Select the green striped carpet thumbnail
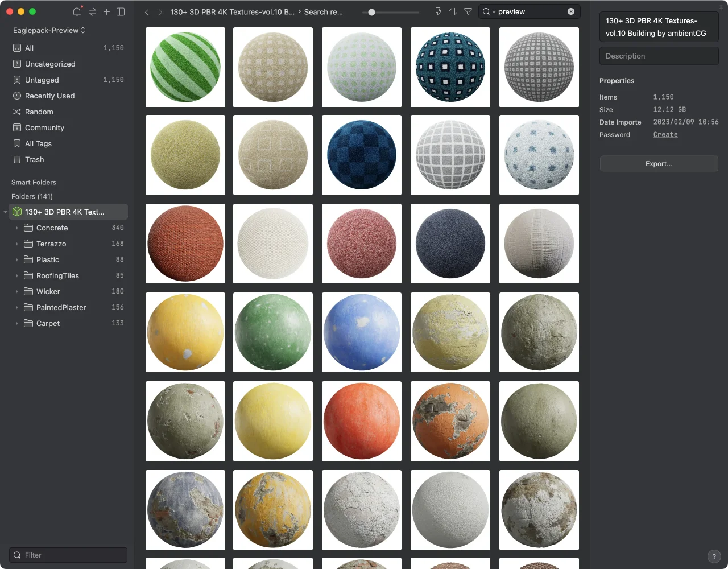Screen dimensions: 728x569 185,67
